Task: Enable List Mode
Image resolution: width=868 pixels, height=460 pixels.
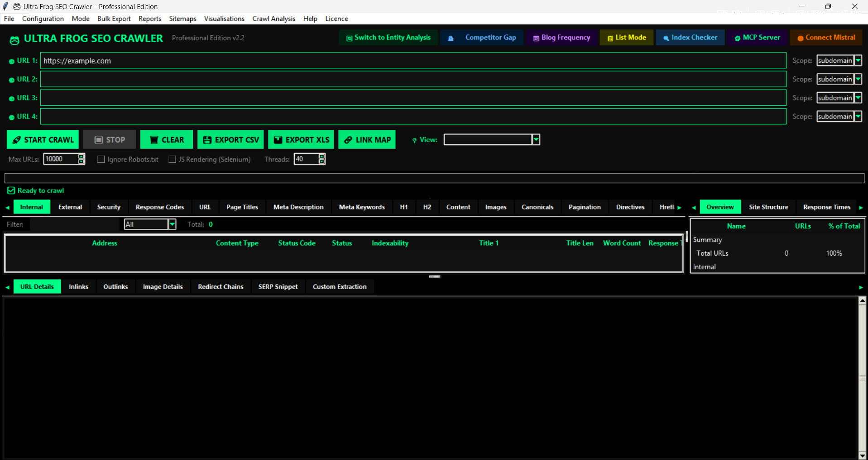Action: (x=627, y=38)
